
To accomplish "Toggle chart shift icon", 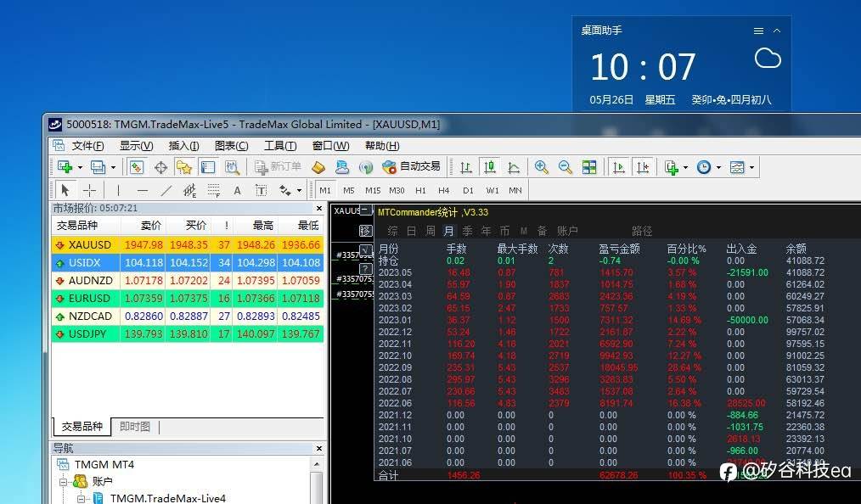I will [x=643, y=166].
